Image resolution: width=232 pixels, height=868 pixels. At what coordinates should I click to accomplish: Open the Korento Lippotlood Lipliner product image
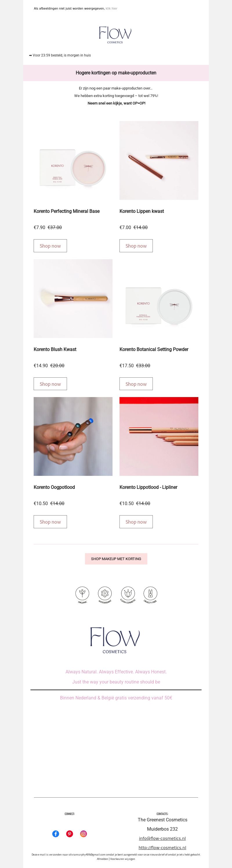point(159,436)
